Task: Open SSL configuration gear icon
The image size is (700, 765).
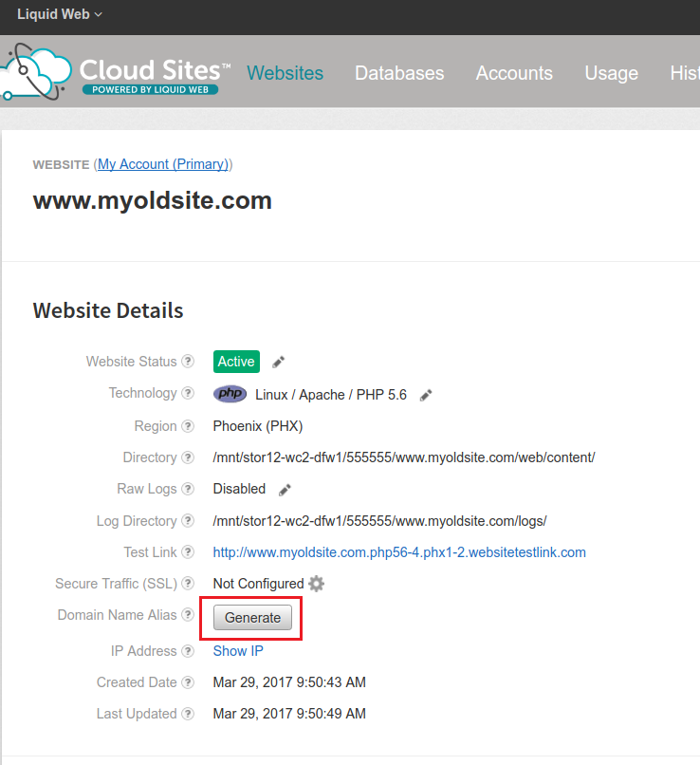Action: 317,584
